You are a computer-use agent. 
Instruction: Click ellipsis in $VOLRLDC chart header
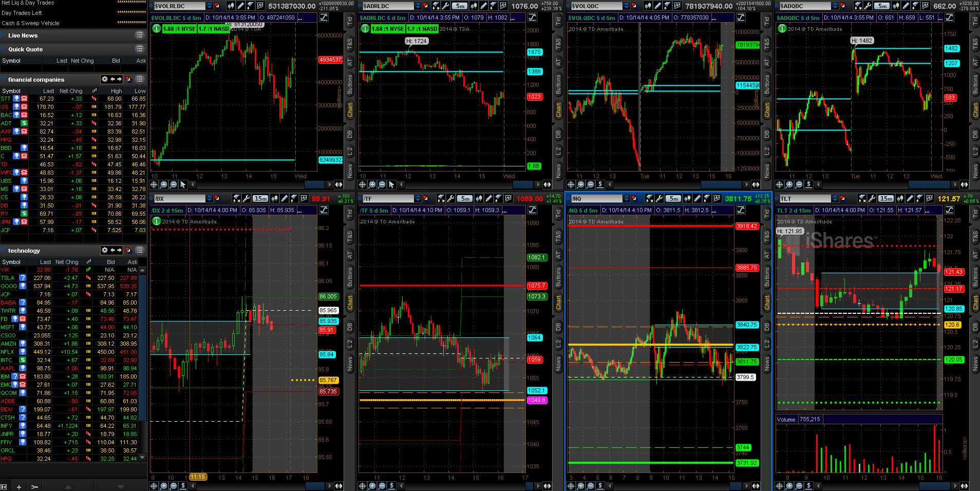tap(300, 18)
